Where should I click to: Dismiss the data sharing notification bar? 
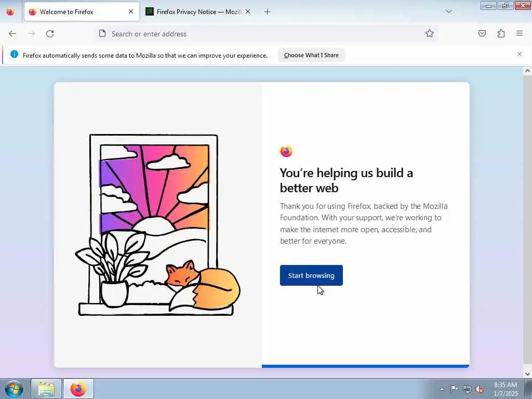[x=520, y=54]
